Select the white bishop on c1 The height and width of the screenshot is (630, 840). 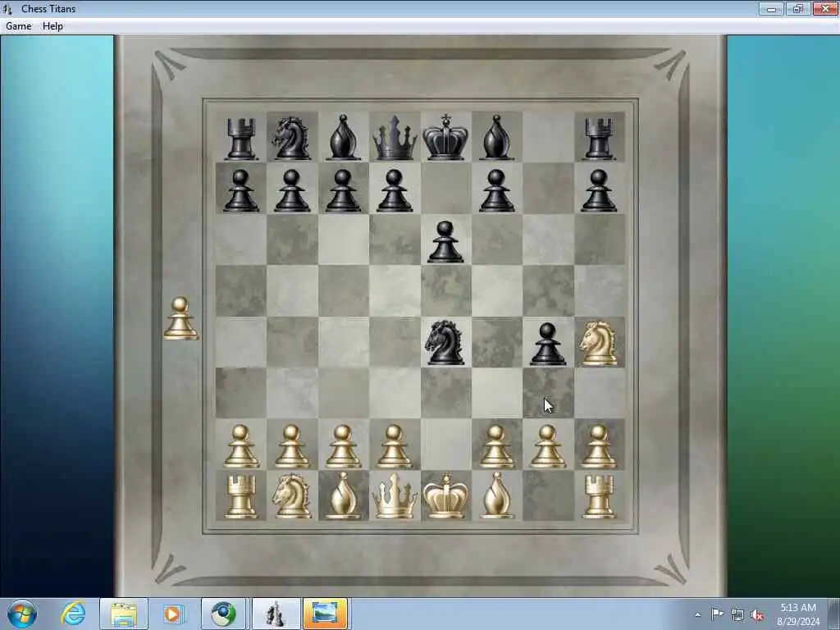click(x=344, y=495)
